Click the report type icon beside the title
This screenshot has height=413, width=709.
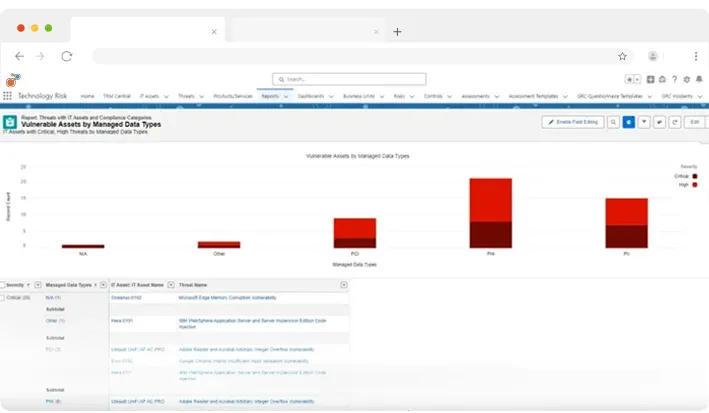click(x=10, y=122)
